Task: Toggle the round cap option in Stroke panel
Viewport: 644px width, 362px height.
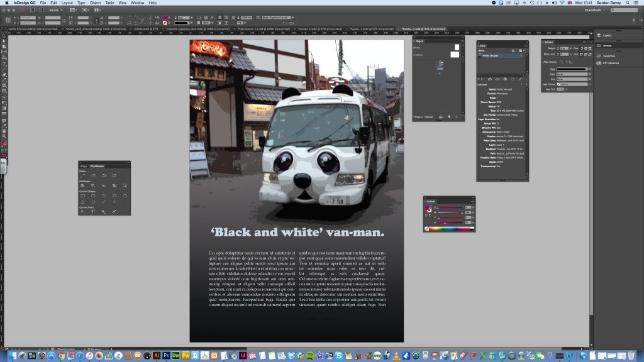Action: (x=586, y=48)
